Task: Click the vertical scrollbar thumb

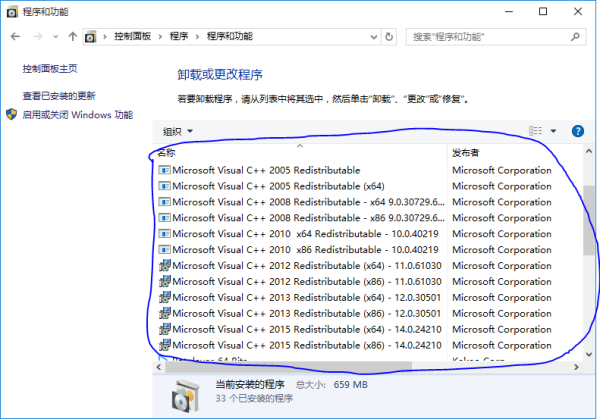Action: (x=589, y=220)
